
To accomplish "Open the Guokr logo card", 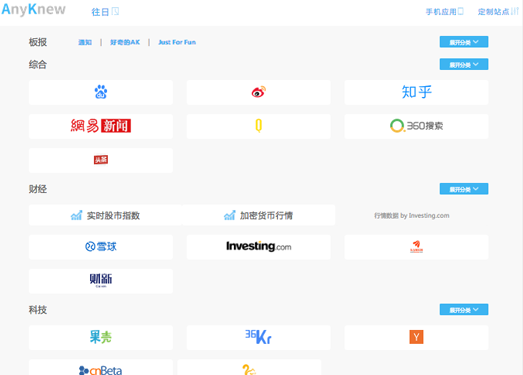I will 101,338.
